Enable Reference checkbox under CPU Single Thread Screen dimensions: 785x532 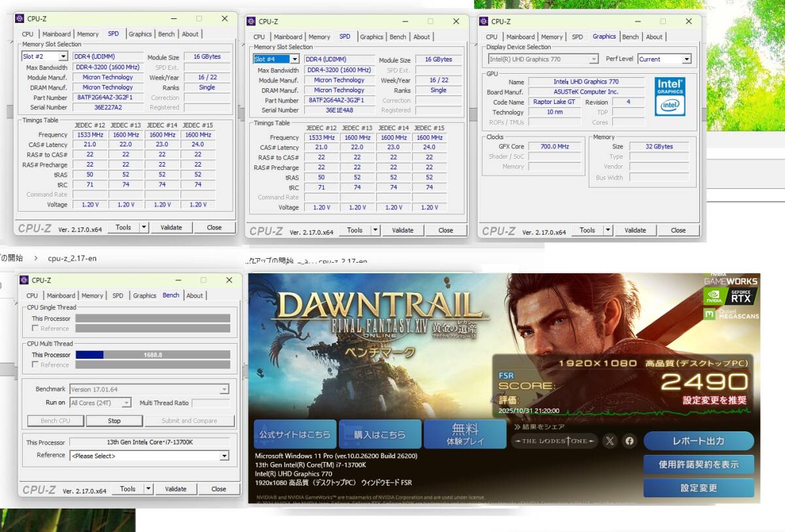(35, 329)
